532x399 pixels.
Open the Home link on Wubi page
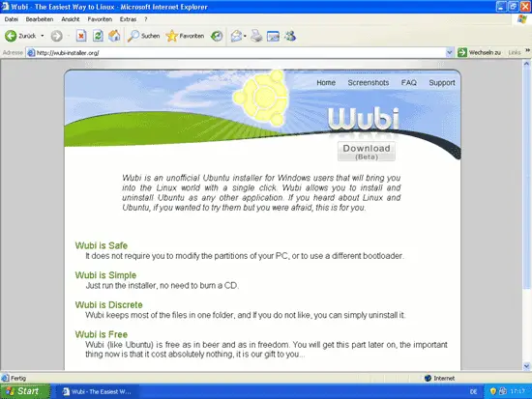326,82
